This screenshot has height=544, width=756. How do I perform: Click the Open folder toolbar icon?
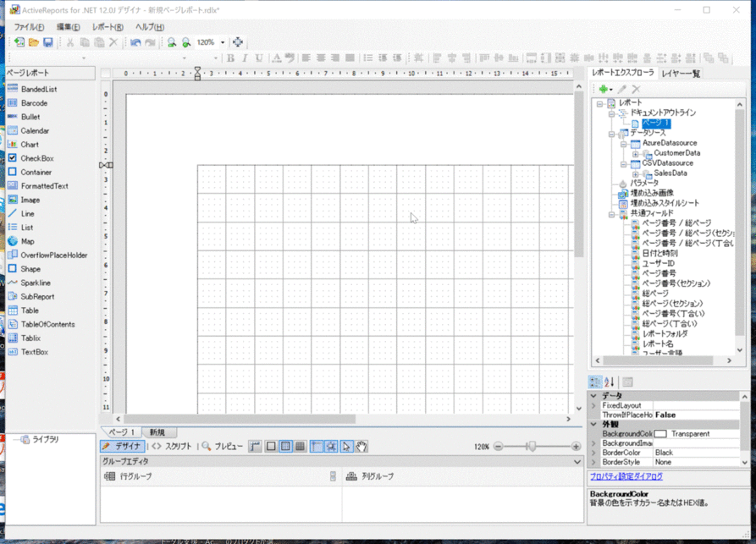(x=33, y=42)
